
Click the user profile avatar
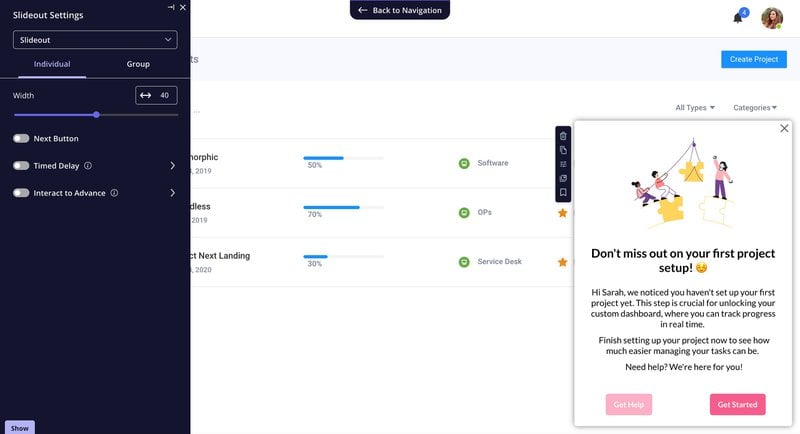pos(772,18)
